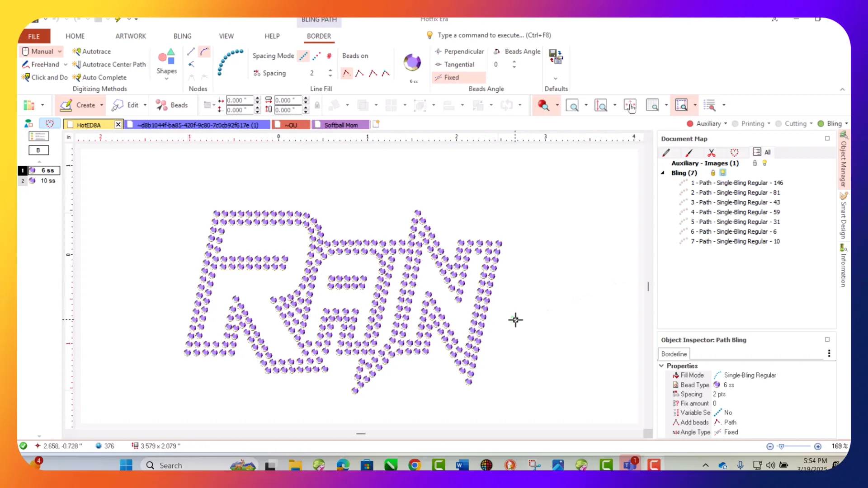Select tree item 1 - Path Single-Bling Regular 146

point(737,183)
